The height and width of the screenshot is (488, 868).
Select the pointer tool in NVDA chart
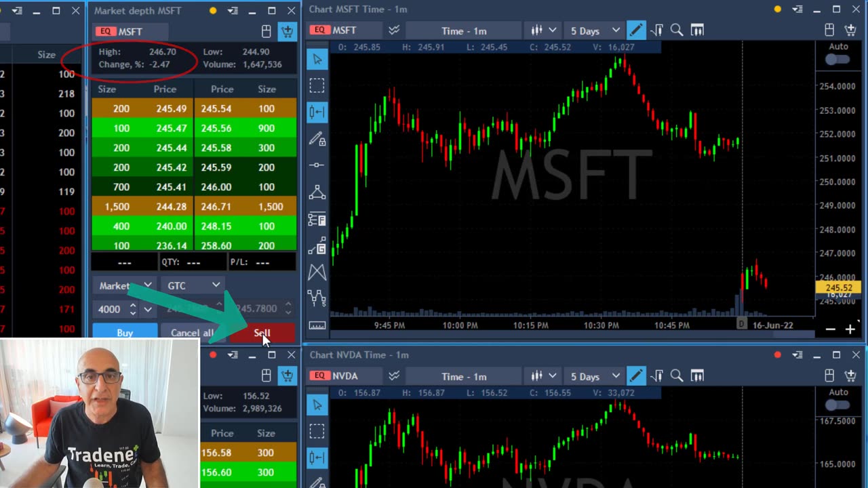pyautogui.click(x=317, y=405)
